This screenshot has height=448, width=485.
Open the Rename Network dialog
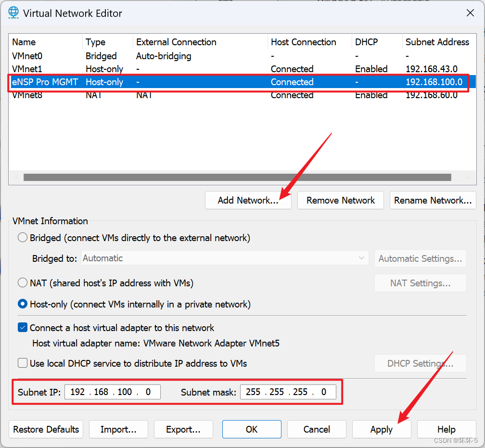(432, 200)
